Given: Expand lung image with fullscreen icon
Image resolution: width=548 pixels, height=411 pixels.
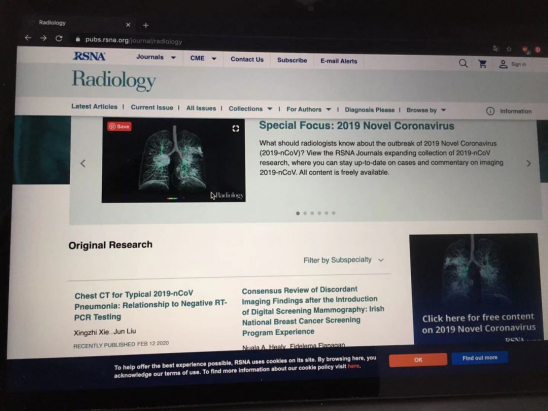Looking at the screenshot, I should [236, 129].
